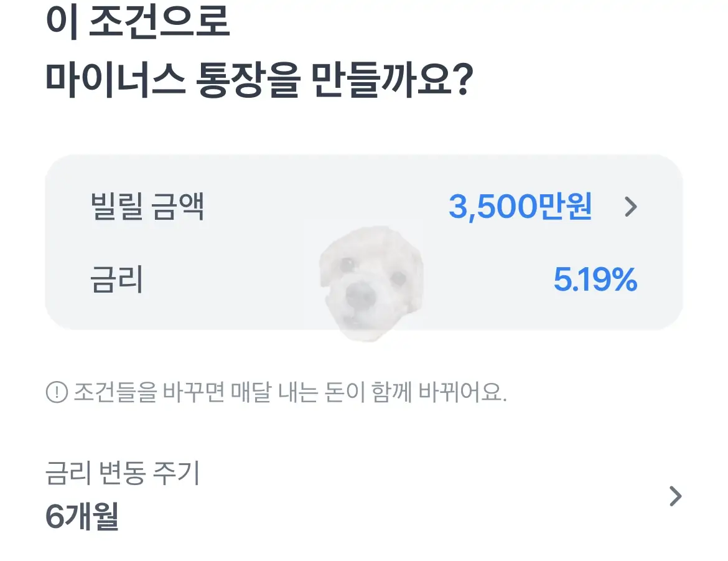Select the loan conditions summary card
The height and width of the screenshot is (561, 728).
click(x=364, y=243)
